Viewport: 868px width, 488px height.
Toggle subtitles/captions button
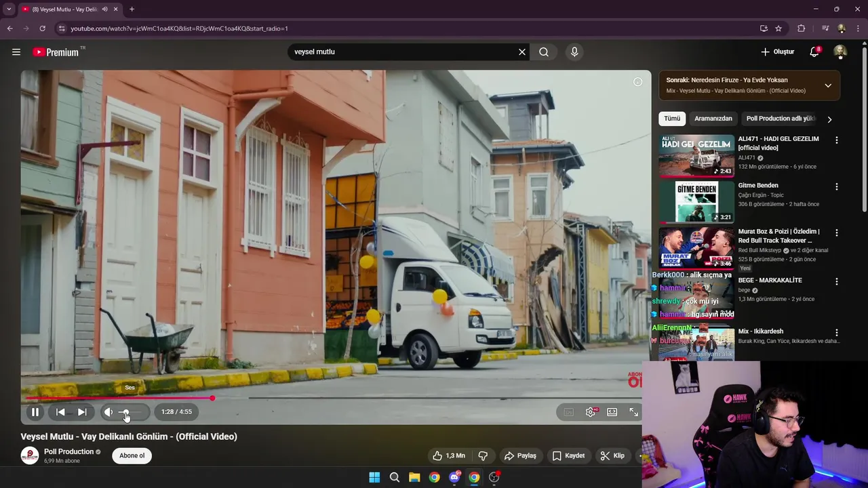tap(569, 411)
